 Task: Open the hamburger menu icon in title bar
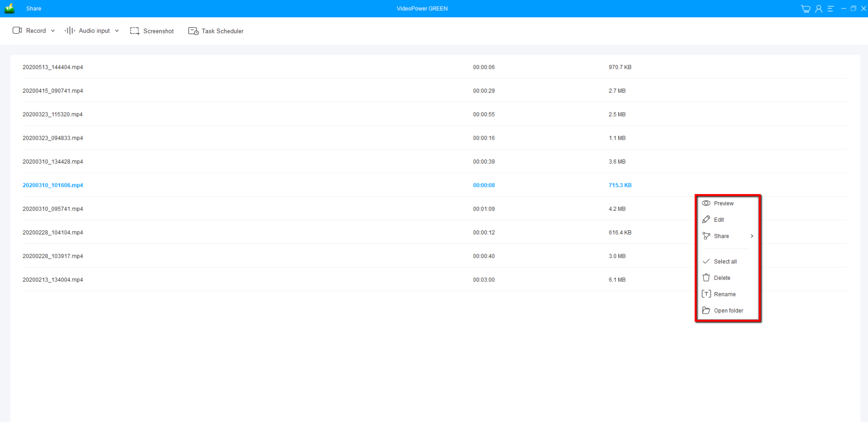pyautogui.click(x=831, y=8)
